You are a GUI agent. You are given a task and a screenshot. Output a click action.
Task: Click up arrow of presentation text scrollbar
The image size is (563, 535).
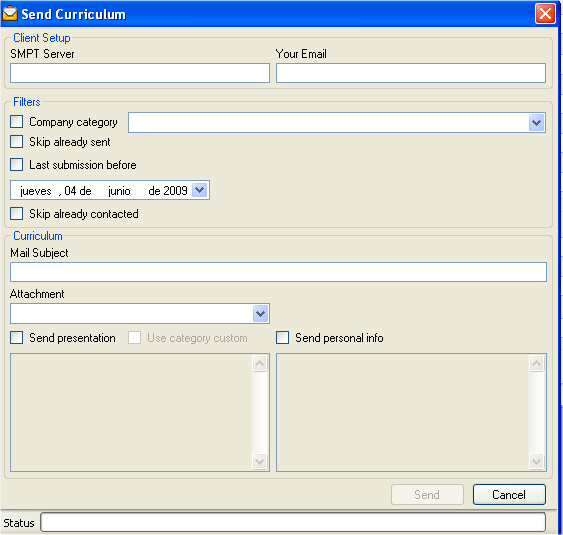[259, 364]
